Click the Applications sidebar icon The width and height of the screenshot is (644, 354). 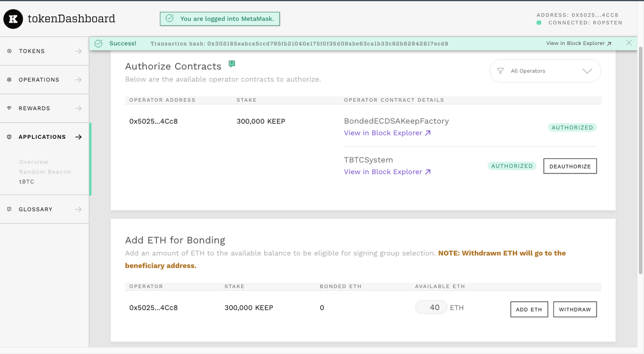point(9,137)
